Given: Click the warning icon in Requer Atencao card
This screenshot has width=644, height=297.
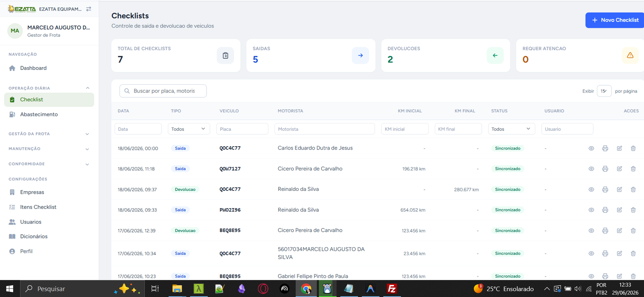Looking at the screenshot, I should (630, 55).
